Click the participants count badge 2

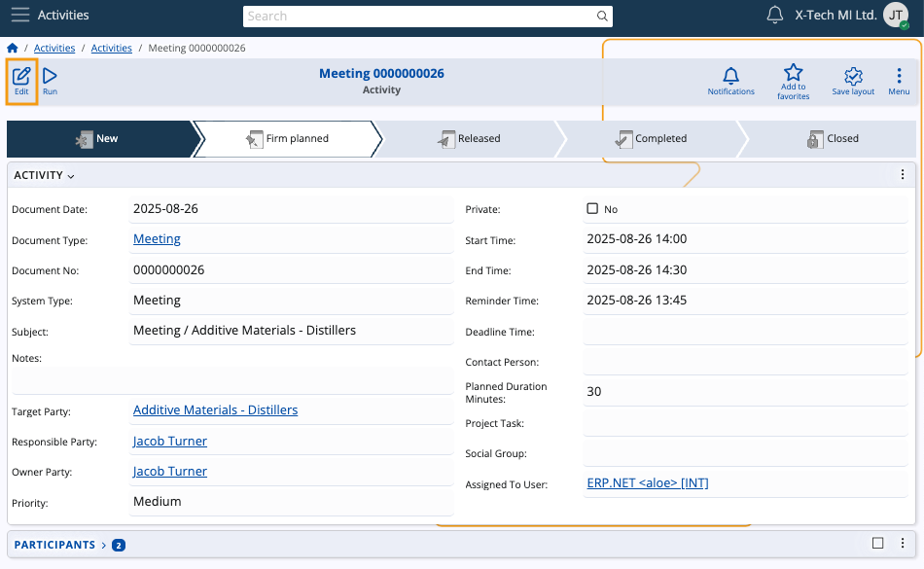[x=119, y=546]
